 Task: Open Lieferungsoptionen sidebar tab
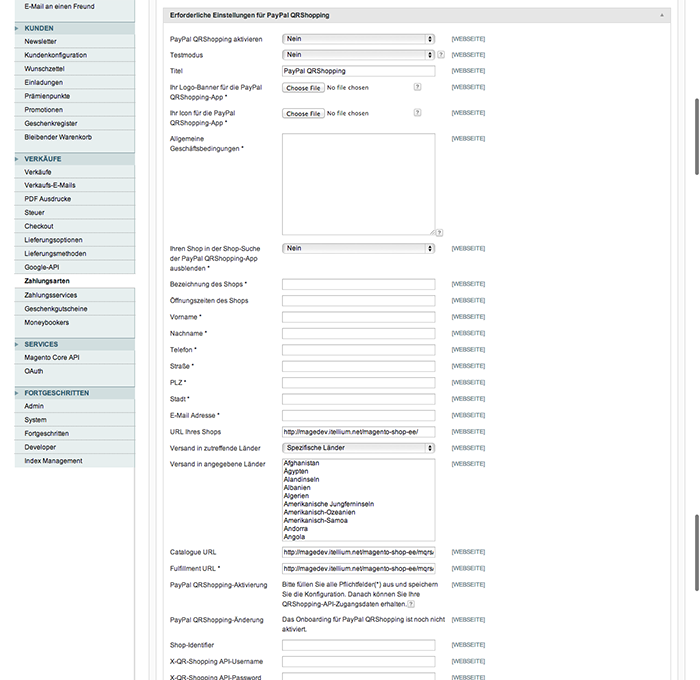coord(75,240)
